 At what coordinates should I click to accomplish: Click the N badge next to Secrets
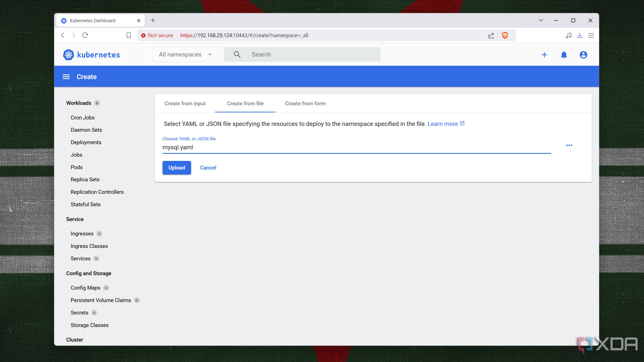tap(94, 313)
